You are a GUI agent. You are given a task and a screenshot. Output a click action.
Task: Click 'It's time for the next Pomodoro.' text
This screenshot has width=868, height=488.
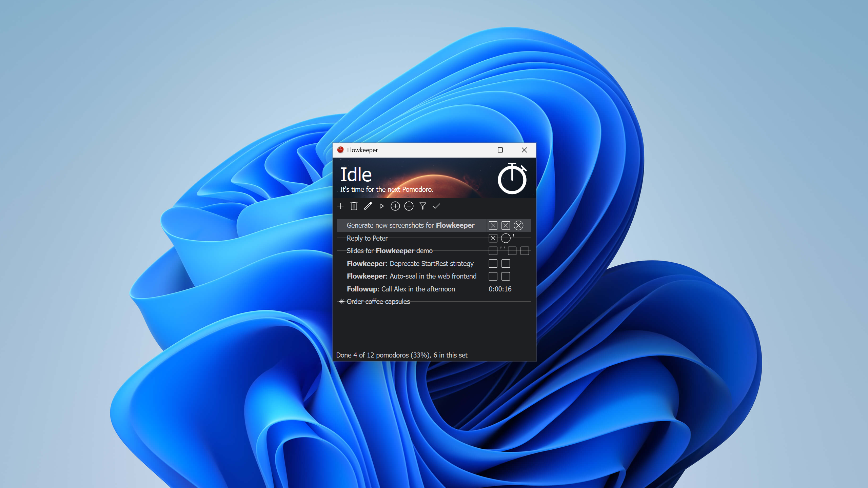pos(387,189)
